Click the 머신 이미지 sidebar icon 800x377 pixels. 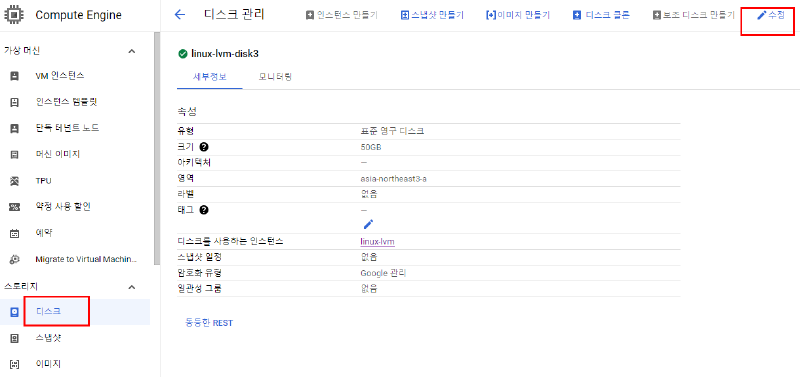click(x=14, y=154)
